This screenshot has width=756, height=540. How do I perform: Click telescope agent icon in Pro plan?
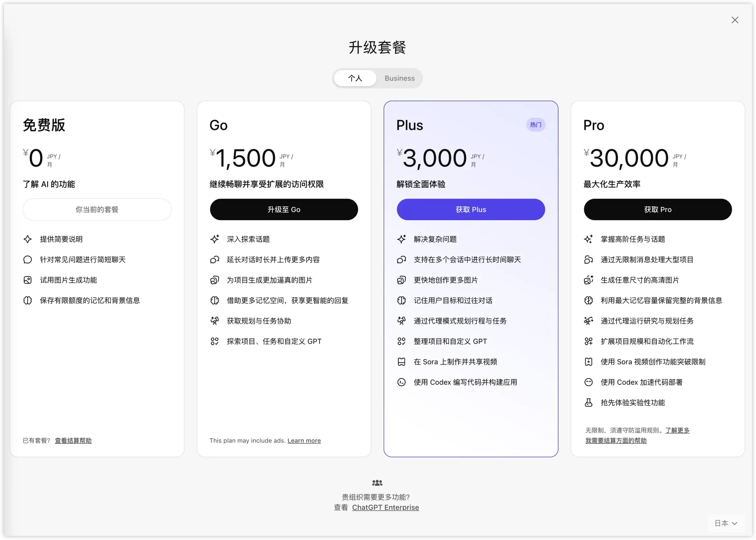point(588,321)
